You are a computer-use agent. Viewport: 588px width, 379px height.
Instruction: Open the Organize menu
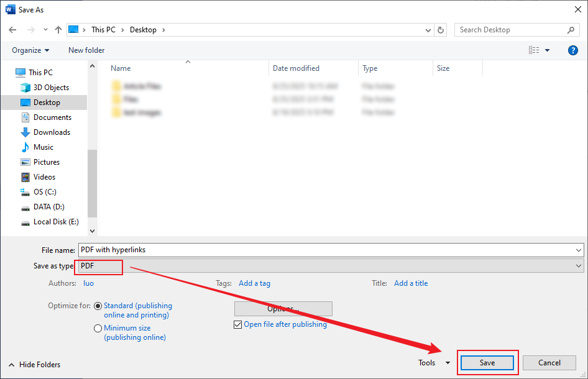(x=28, y=50)
